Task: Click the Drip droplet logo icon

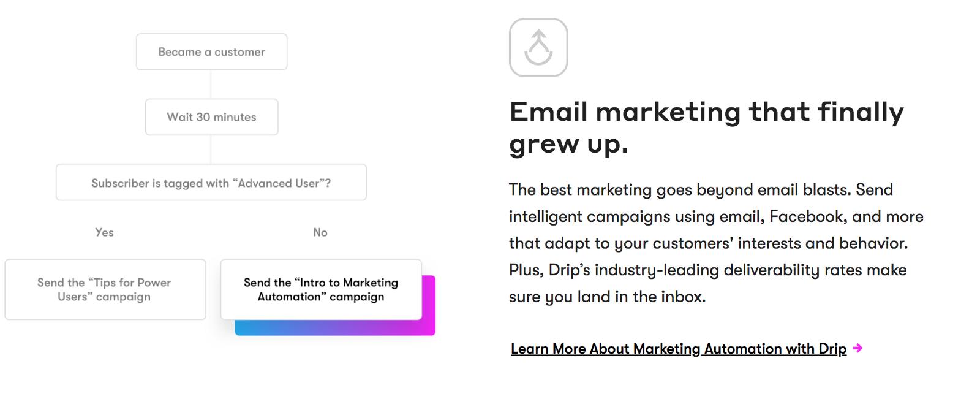Action: (538, 47)
